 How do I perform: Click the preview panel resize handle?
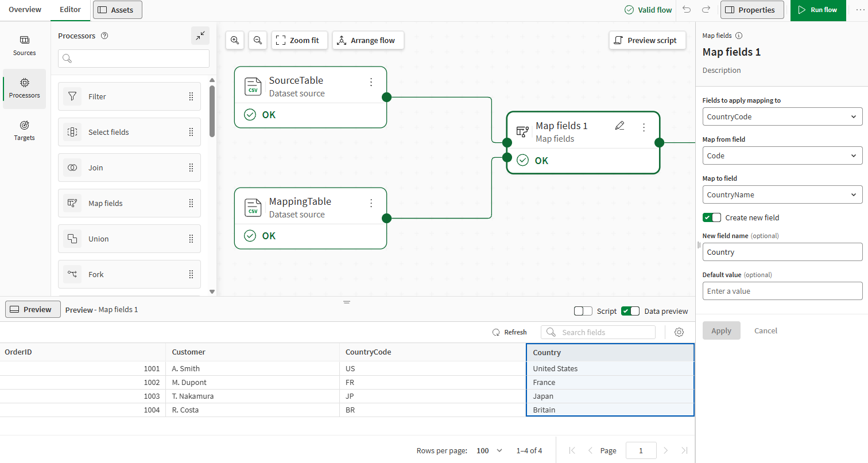[347, 302]
